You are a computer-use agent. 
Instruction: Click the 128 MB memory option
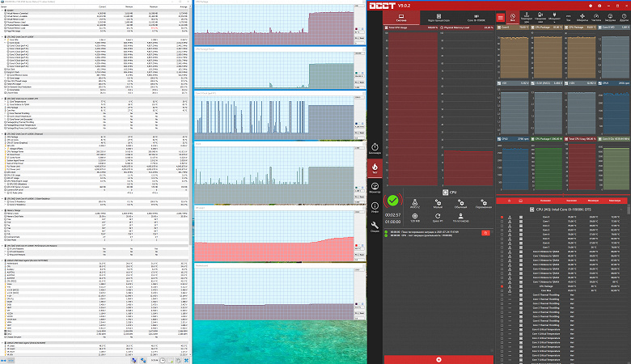[x=415, y=218]
